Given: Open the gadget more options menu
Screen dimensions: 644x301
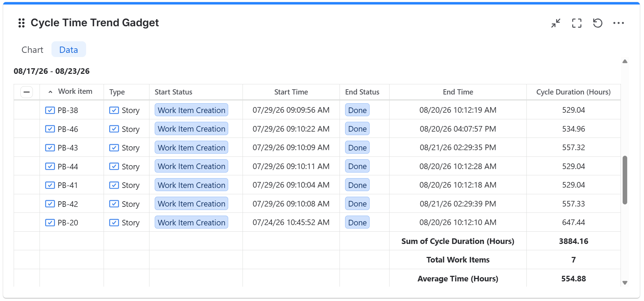Looking at the screenshot, I should pos(618,23).
